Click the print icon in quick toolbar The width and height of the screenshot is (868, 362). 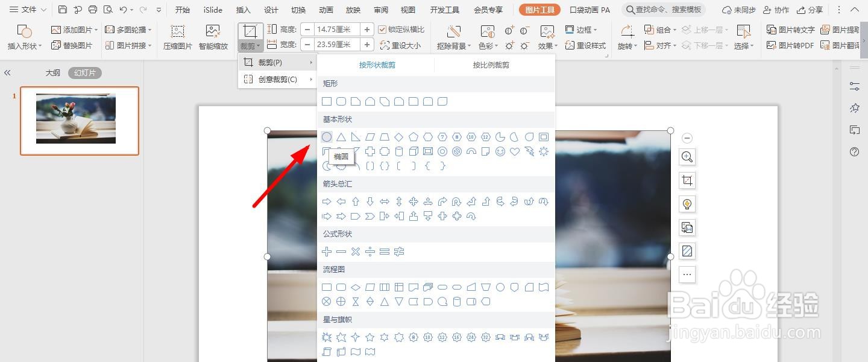click(92, 10)
